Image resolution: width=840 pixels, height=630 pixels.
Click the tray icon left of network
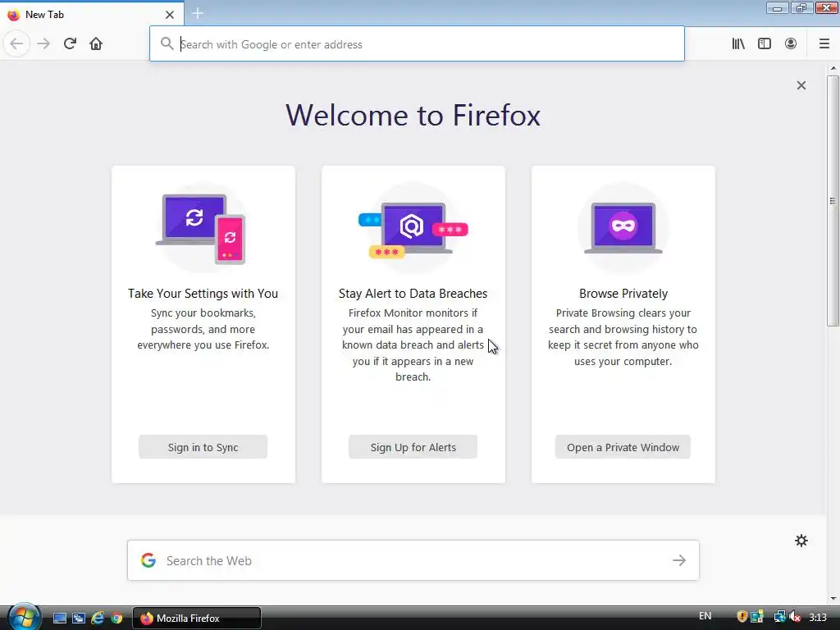pyautogui.click(x=756, y=617)
